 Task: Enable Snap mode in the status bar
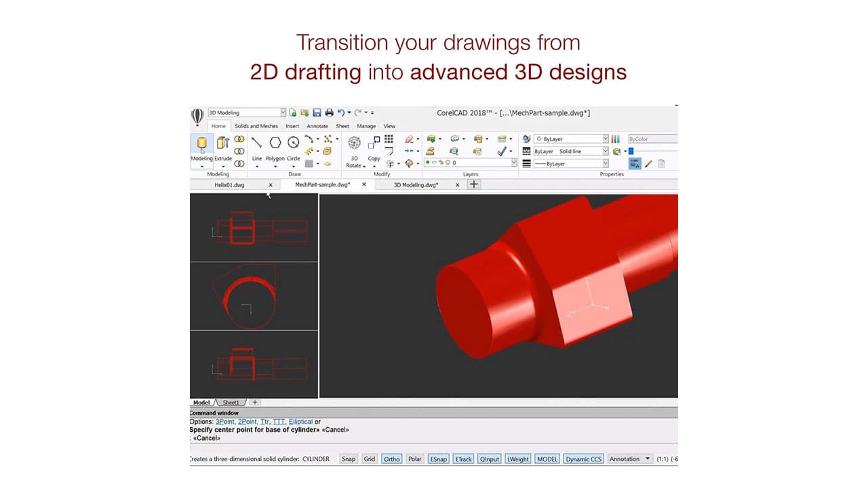(x=348, y=459)
